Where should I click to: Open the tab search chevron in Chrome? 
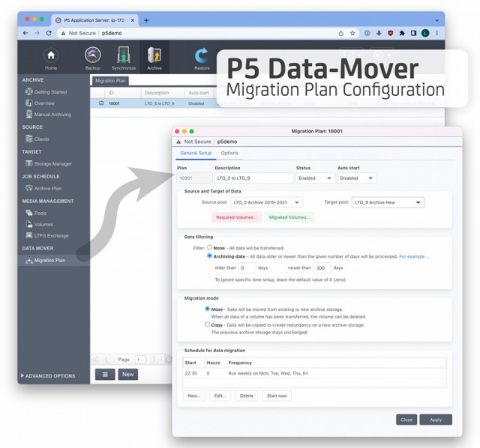click(436, 20)
